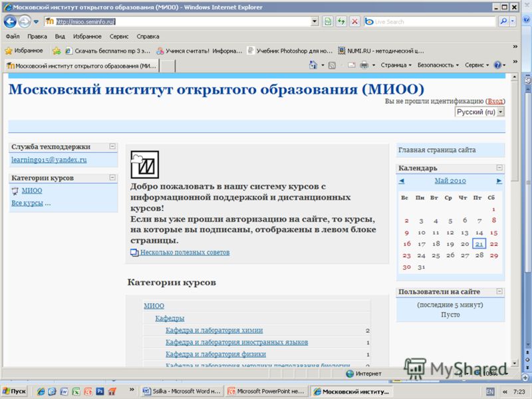Click the Пуск start button
The image size is (532, 399).
click(x=14, y=391)
